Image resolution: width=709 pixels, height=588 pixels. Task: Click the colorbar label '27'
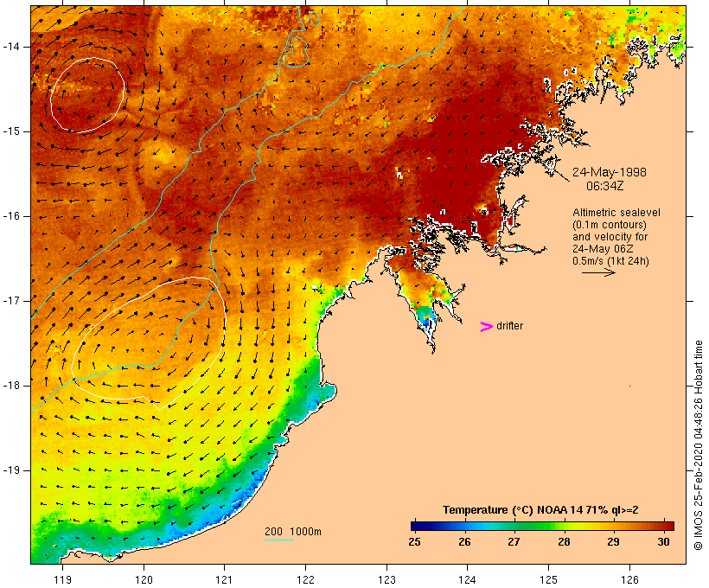(x=514, y=542)
